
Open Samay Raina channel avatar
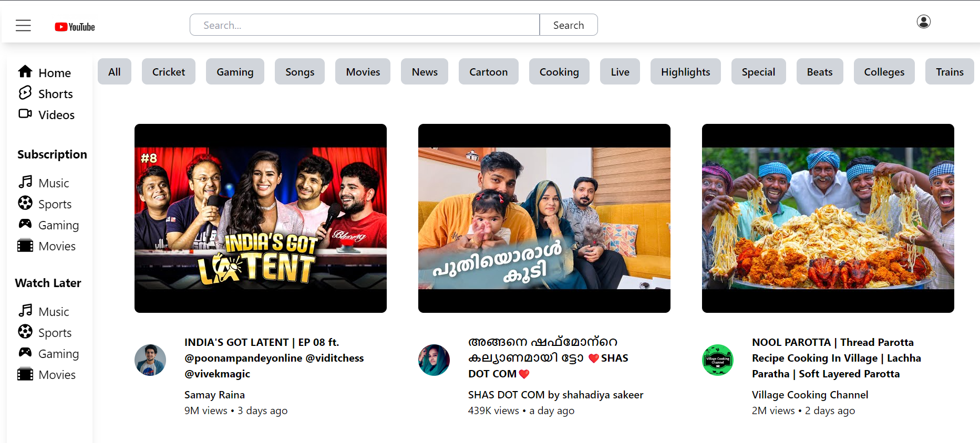point(150,360)
